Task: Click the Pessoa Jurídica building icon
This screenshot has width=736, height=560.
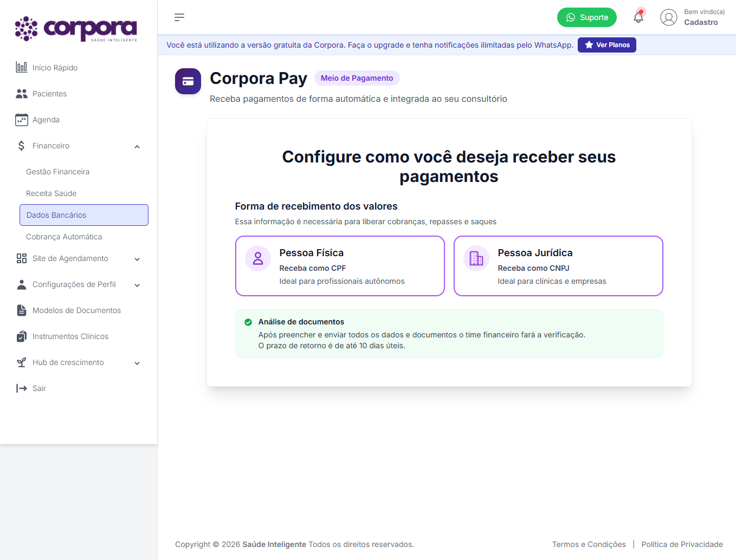Action: [476, 258]
